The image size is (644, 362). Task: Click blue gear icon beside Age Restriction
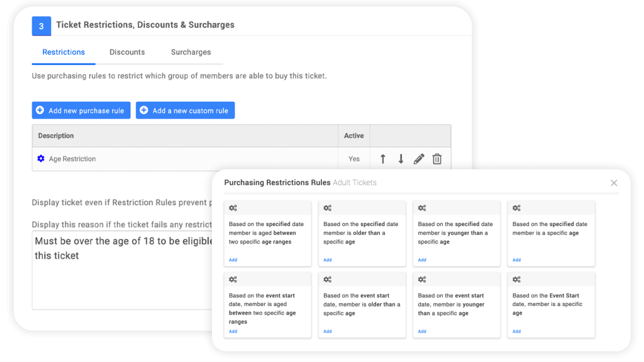[41, 159]
